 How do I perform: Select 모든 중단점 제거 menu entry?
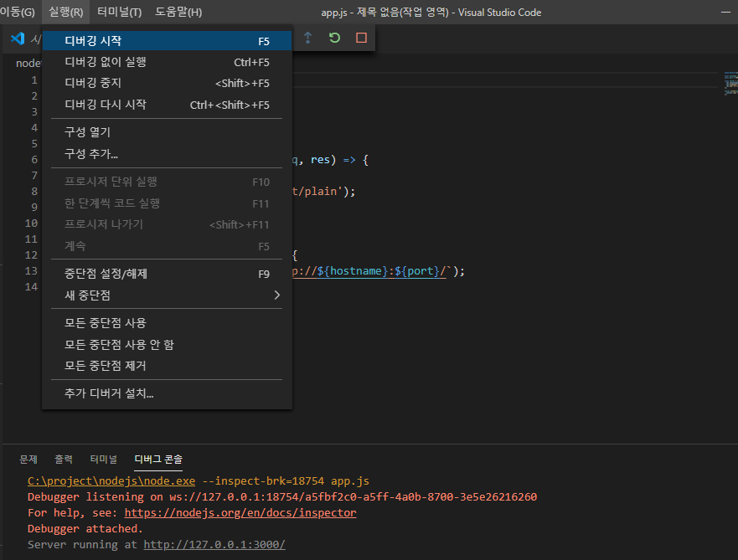pos(167,366)
